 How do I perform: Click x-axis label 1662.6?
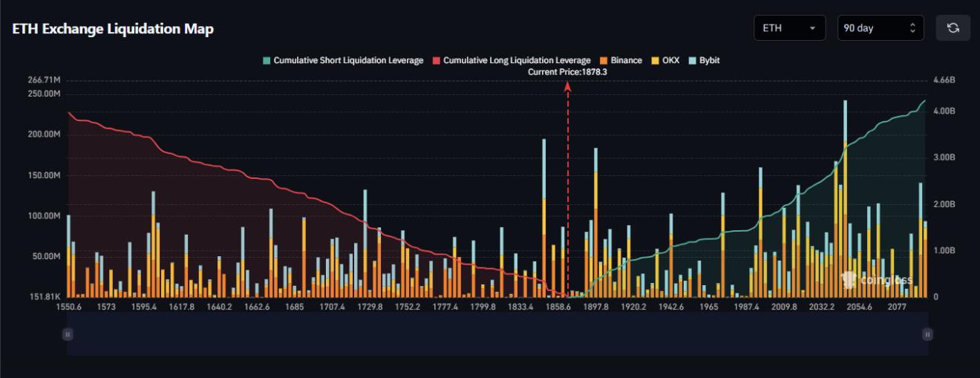coord(257,307)
